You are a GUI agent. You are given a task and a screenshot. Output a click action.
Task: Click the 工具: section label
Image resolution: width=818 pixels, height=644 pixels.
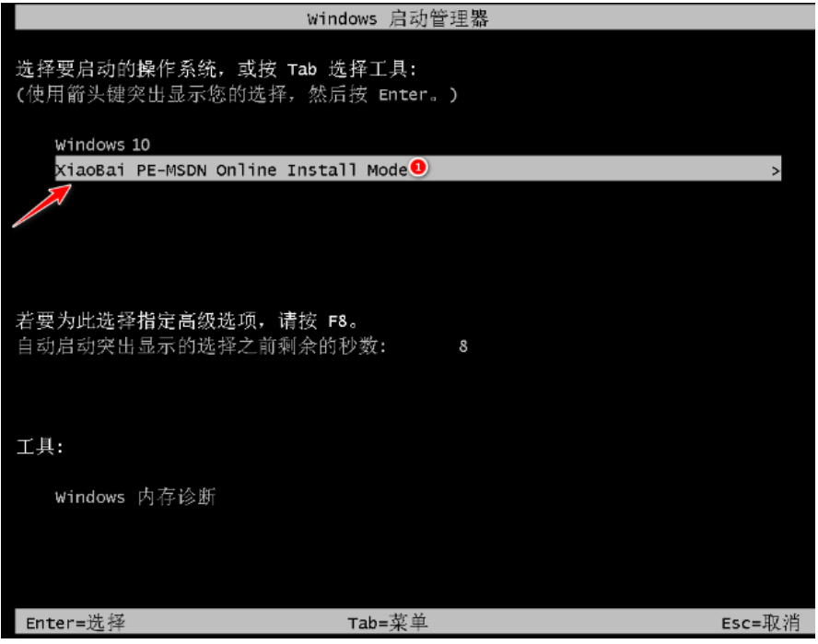[x=40, y=447]
